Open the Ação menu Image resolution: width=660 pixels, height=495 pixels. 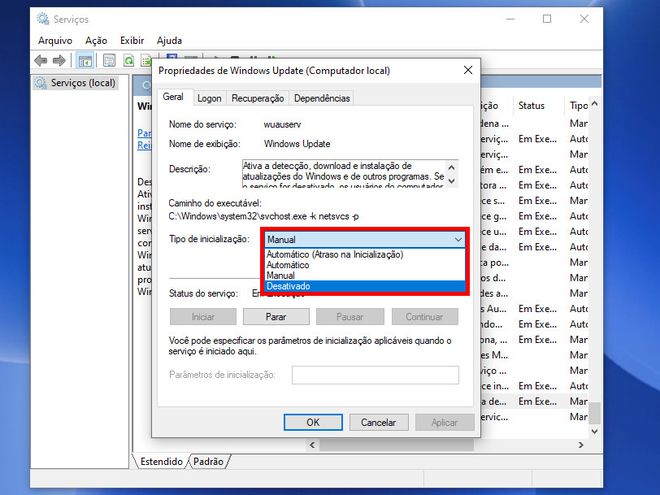pos(96,40)
